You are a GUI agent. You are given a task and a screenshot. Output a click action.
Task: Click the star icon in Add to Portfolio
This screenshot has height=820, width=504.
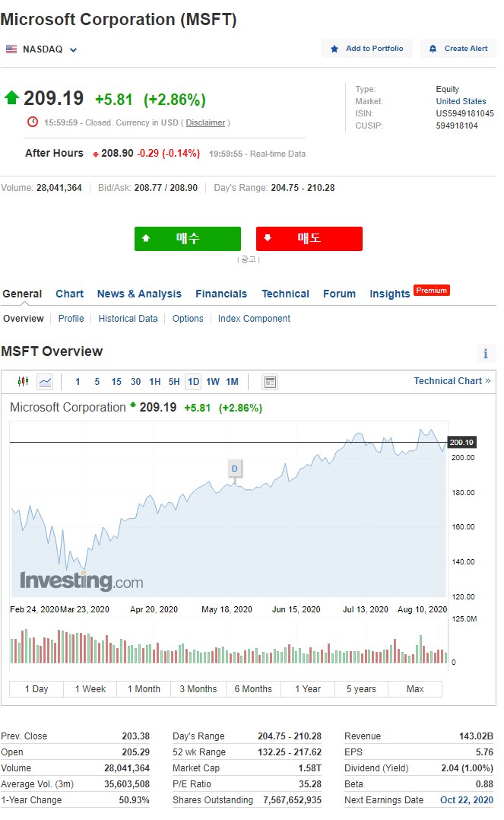click(334, 49)
